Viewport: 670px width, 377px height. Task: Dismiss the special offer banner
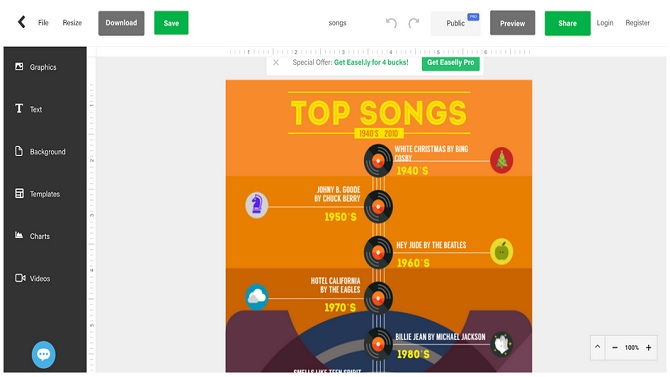tap(276, 62)
